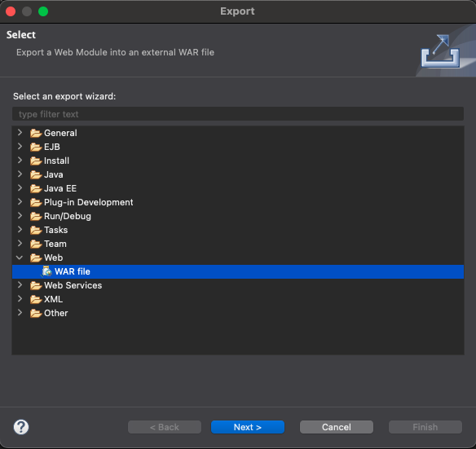Click the Web Services folder icon

click(x=36, y=285)
